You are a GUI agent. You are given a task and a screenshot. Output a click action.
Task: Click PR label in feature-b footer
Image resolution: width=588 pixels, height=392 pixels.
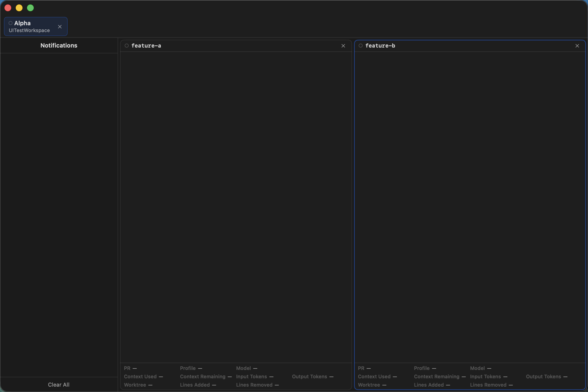pos(361,368)
